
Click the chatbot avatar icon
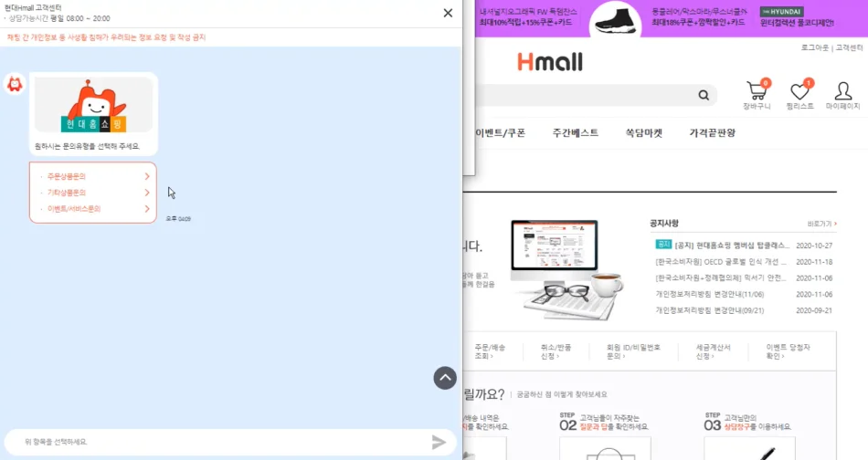click(15, 84)
